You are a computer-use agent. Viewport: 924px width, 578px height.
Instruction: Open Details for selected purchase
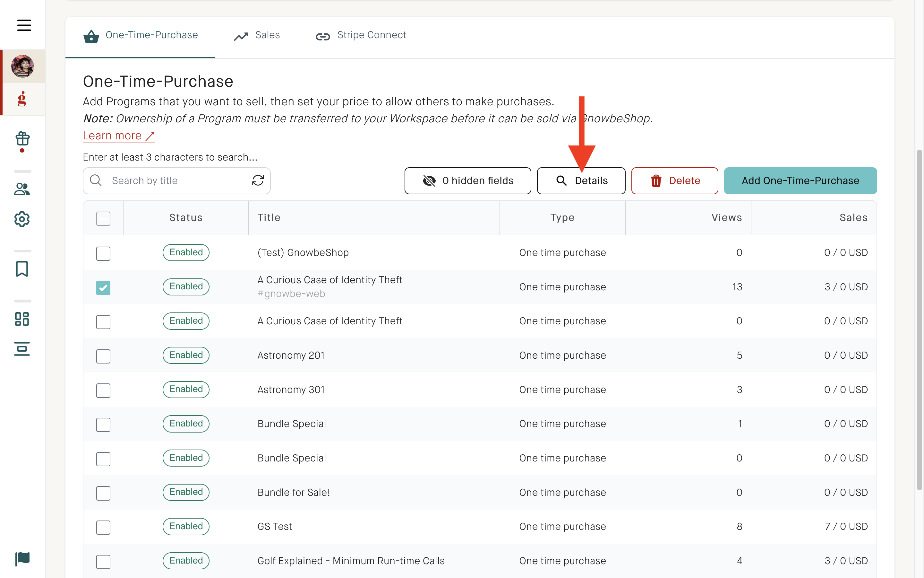click(581, 181)
